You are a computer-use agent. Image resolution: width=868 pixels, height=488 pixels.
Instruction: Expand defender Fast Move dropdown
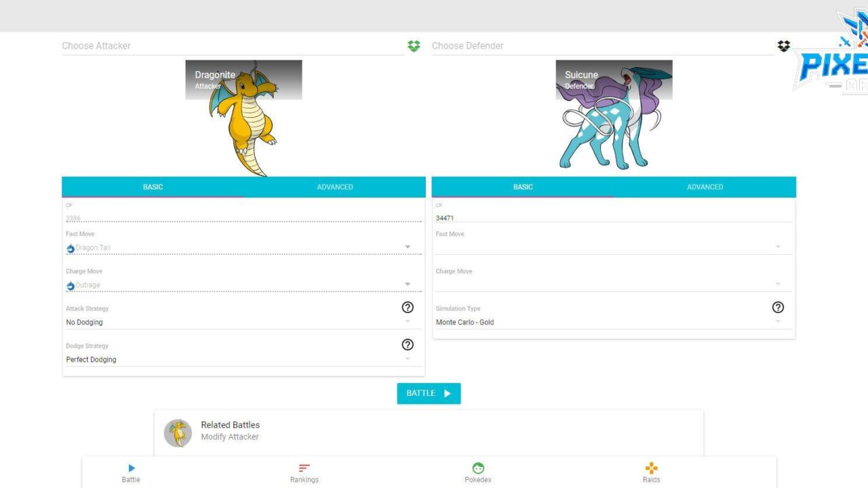(x=614, y=247)
